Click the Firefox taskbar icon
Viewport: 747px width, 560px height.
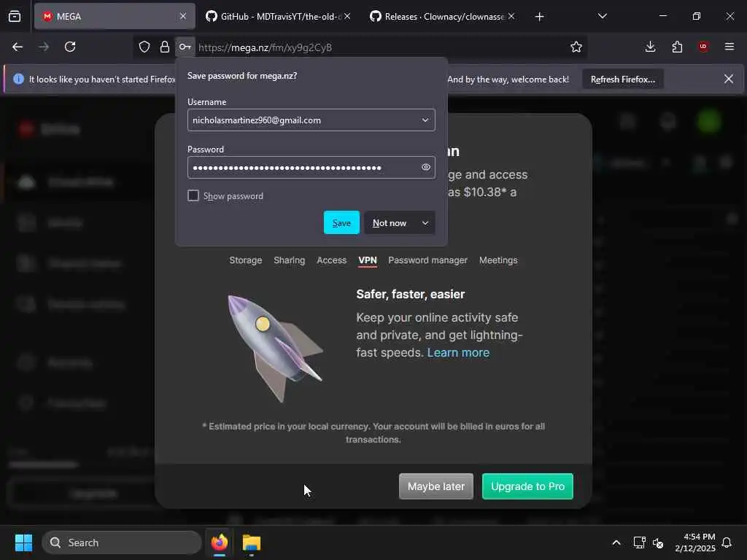(220, 542)
